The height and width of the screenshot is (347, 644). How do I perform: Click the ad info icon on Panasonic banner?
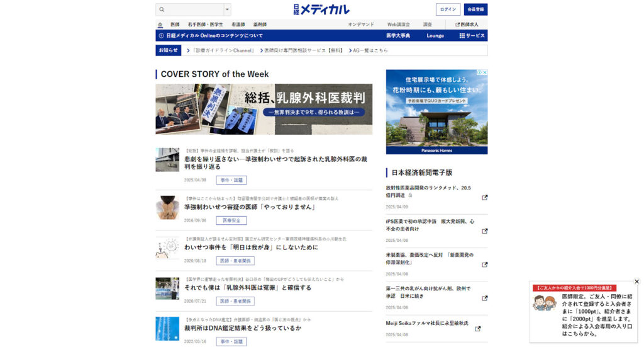tap(479, 72)
